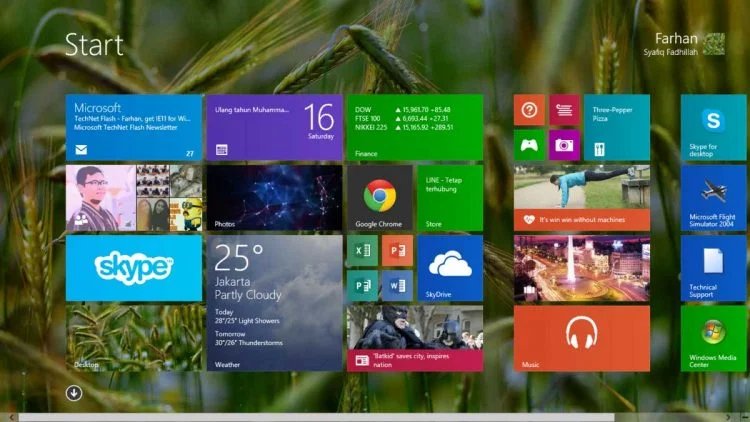750x422 pixels.
Task: Open the Finance tile
Action: [415, 127]
